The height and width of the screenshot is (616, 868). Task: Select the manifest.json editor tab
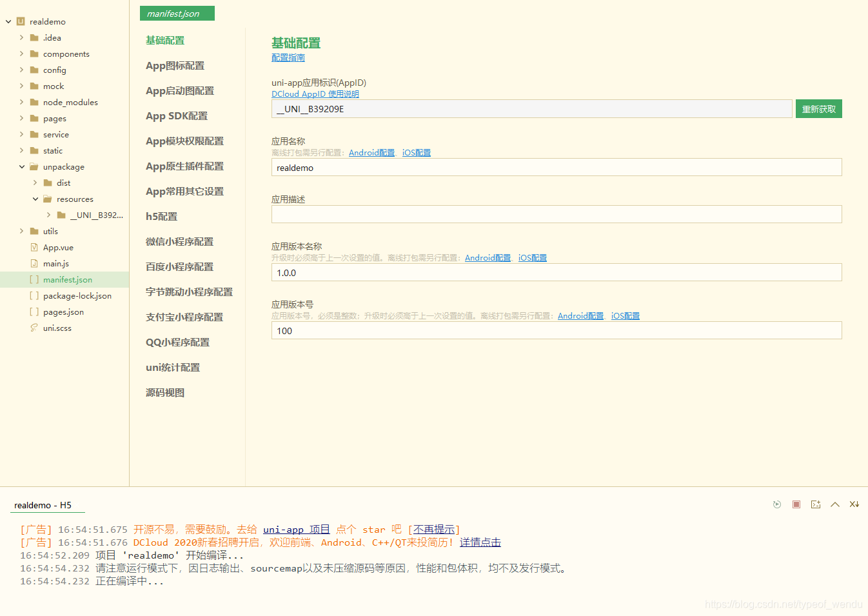pos(177,14)
